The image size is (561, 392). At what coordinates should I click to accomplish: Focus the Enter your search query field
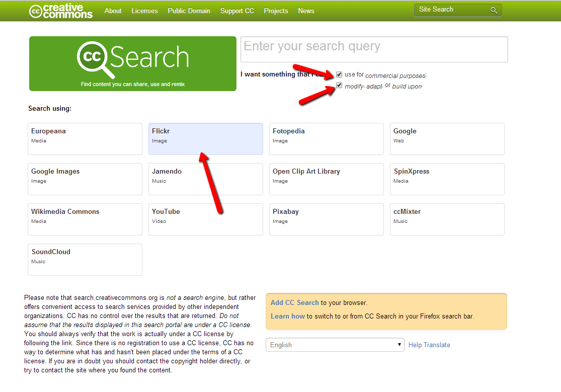click(374, 49)
